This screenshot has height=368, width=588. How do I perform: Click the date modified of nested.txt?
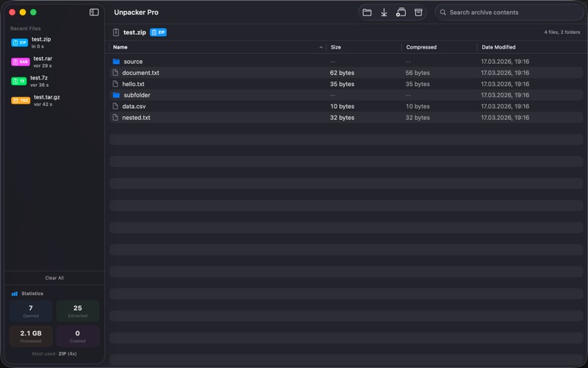click(x=505, y=118)
